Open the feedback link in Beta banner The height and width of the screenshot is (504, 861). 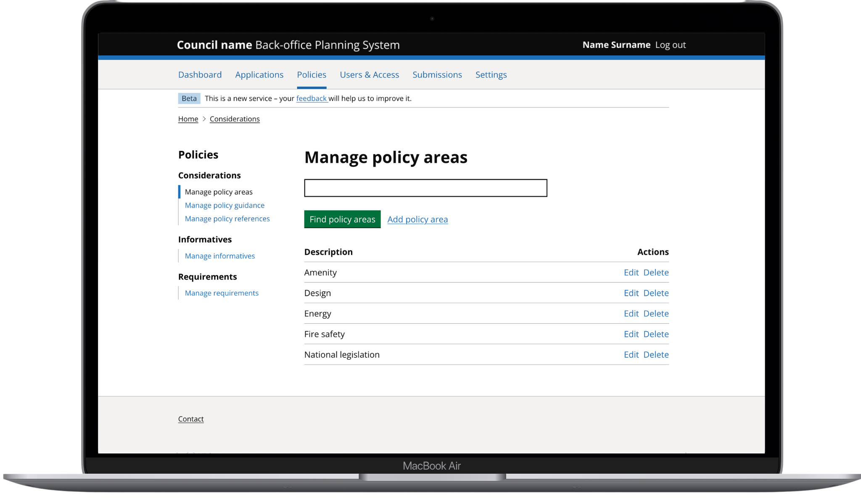(x=311, y=98)
